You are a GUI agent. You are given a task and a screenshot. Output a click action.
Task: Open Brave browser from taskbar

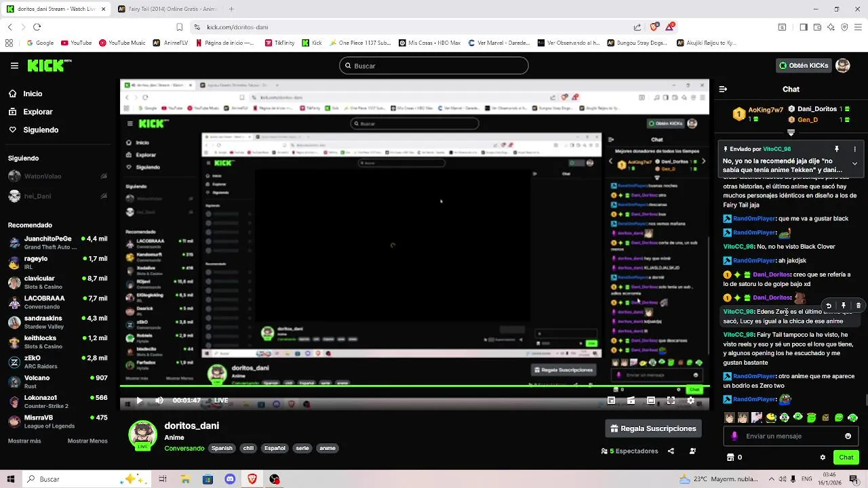coord(252,479)
